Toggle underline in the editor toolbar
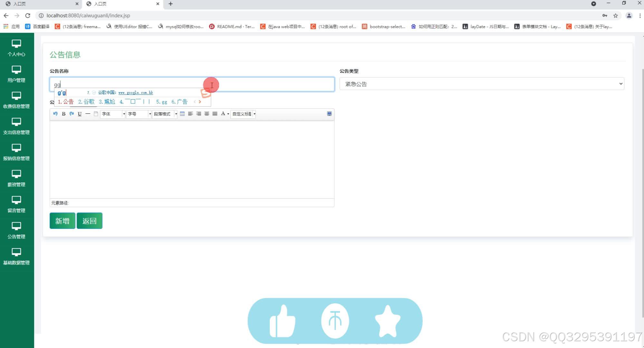The width and height of the screenshot is (644, 348). 80,114
